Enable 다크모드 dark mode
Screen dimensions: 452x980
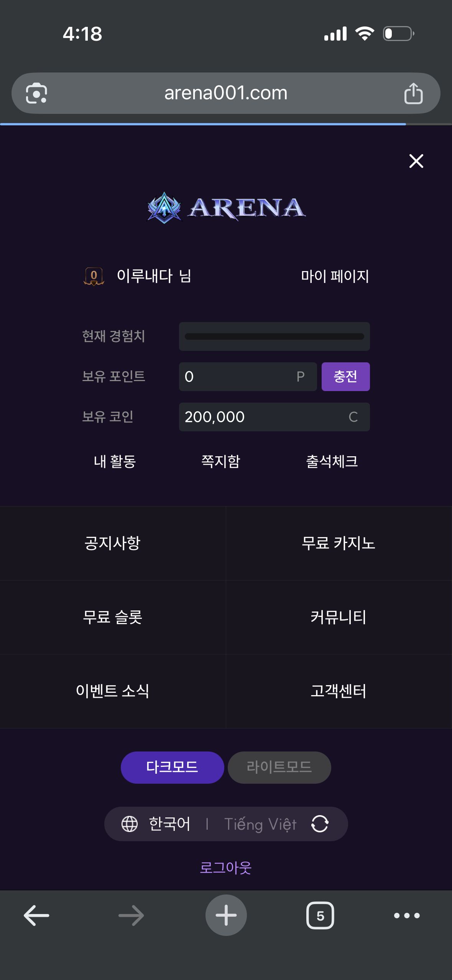172,767
